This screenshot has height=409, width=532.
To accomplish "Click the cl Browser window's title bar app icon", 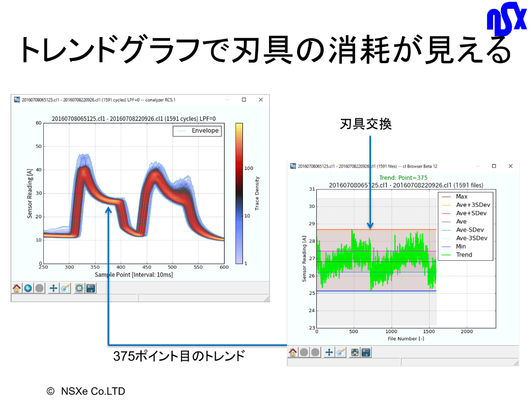I will point(293,166).
